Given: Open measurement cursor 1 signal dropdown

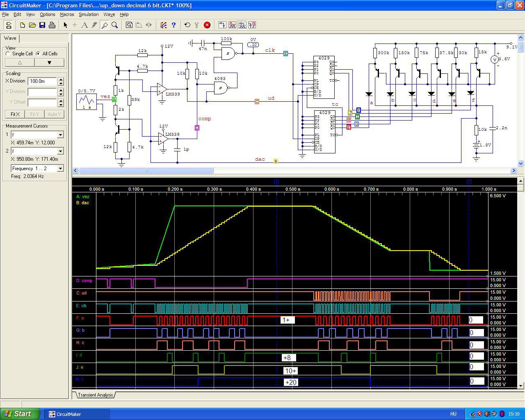Looking at the screenshot, I should point(60,135).
